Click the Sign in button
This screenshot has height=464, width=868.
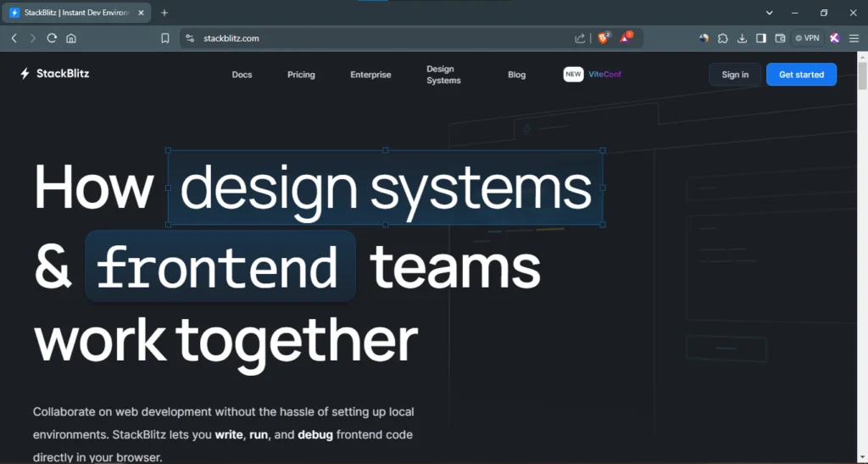point(735,74)
